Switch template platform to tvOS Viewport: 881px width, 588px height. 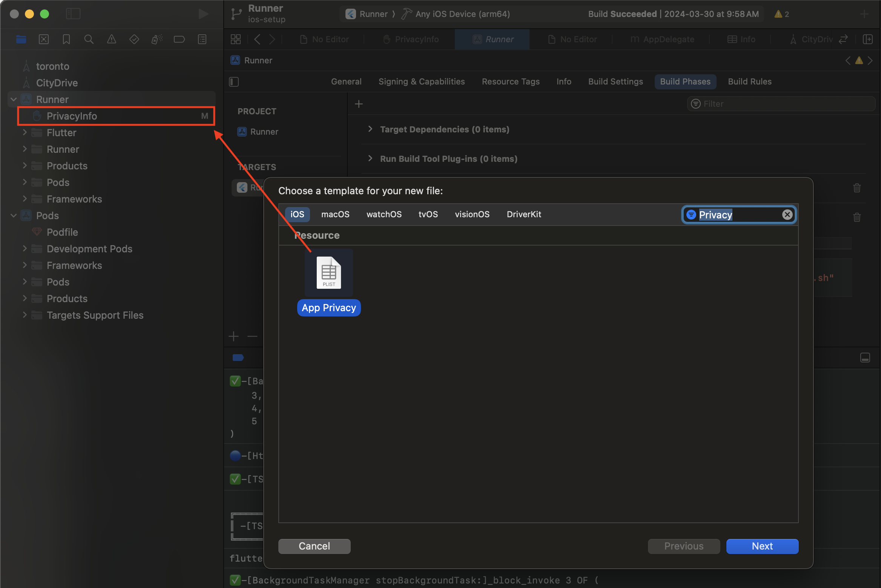[x=428, y=214]
